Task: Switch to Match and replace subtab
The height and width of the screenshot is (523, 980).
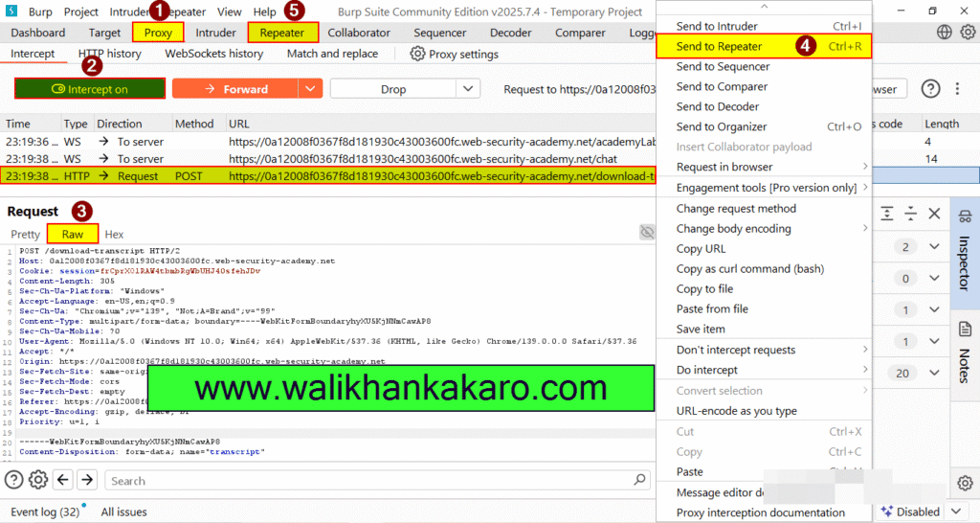Action: click(332, 54)
